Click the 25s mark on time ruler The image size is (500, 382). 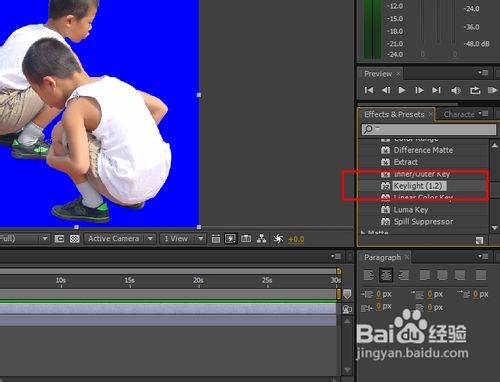[x=267, y=280]
